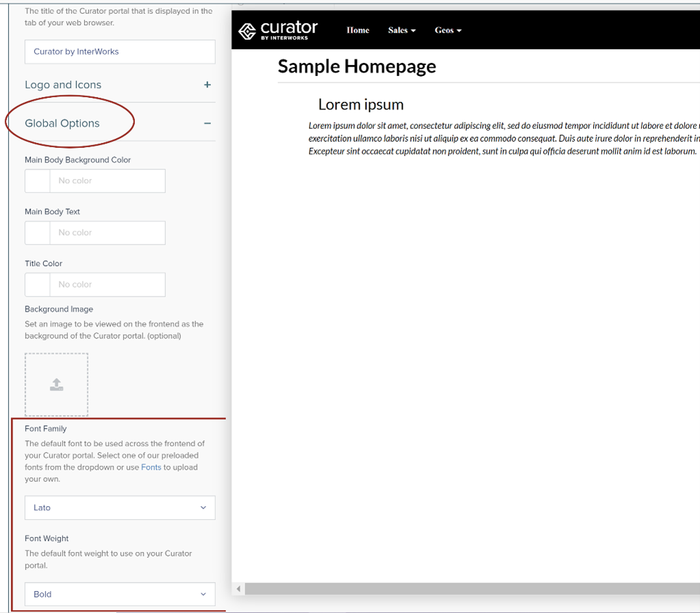Click the 'Font Weight' label

[47, 538]
